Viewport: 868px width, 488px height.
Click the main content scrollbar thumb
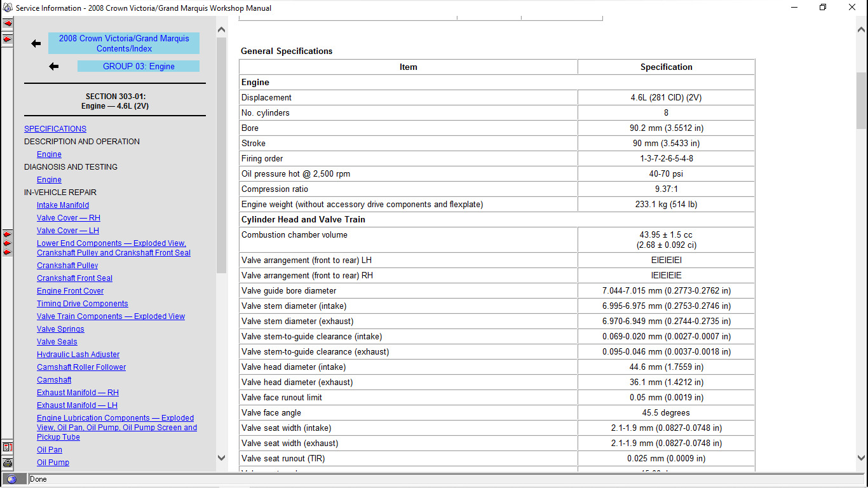[861, 100]
